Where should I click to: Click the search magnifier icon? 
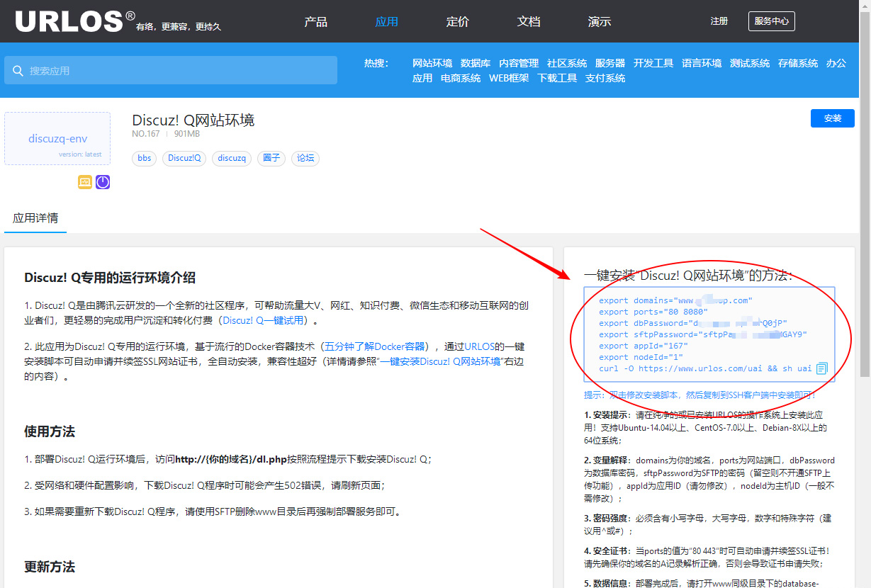(17, 71)
